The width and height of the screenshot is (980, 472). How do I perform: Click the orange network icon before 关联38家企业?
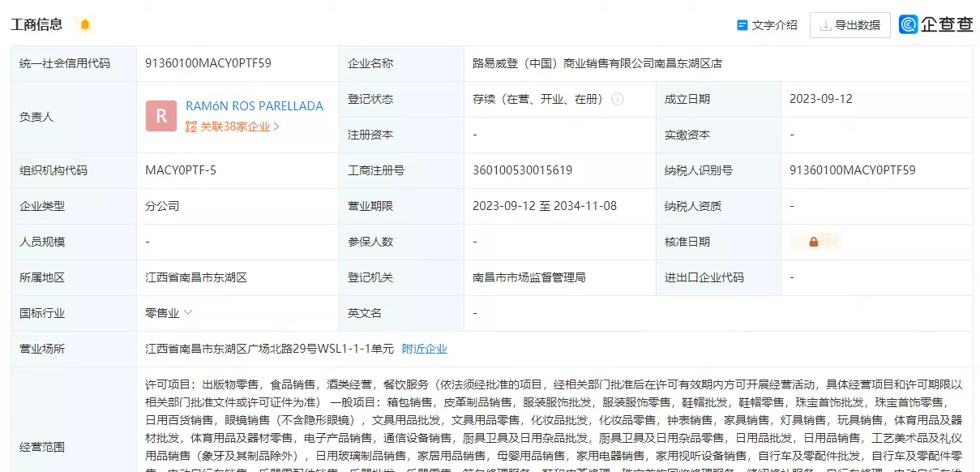[x=191, y=127]
